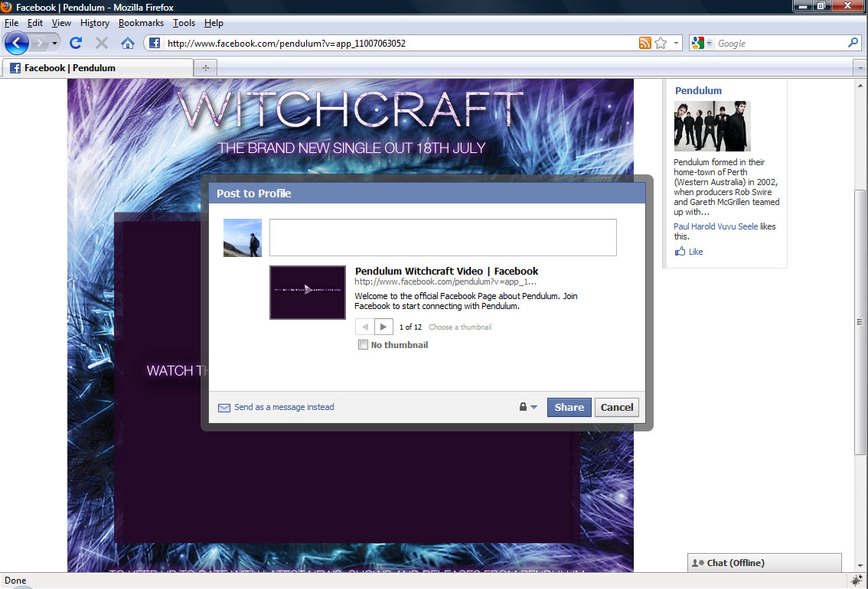Click Firefox logo in title bar
Viewport: 868px width, 589px height.
click(x=6, y=7)
